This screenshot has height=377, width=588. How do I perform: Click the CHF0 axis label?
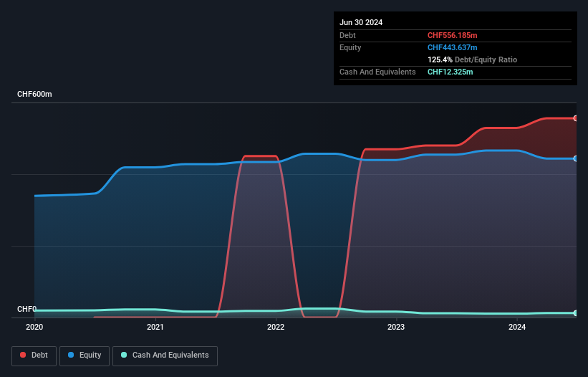[26, 309]
